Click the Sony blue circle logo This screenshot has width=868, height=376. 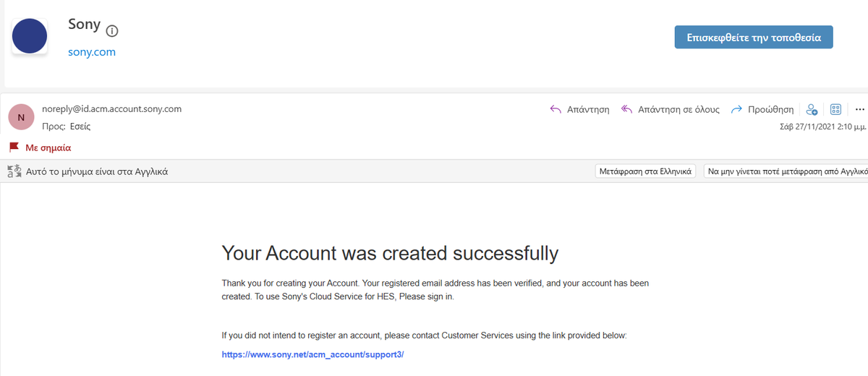(30, 35)
